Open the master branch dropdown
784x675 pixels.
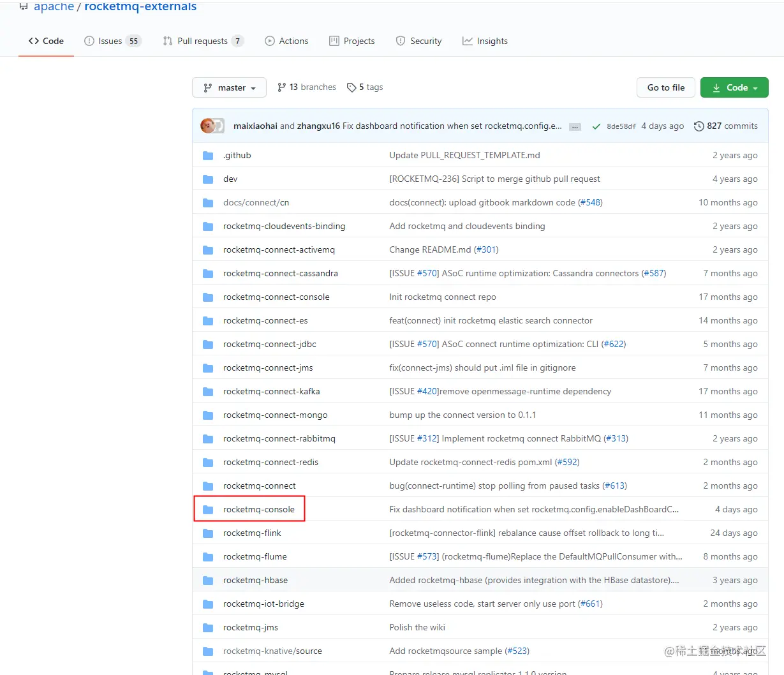230,87
